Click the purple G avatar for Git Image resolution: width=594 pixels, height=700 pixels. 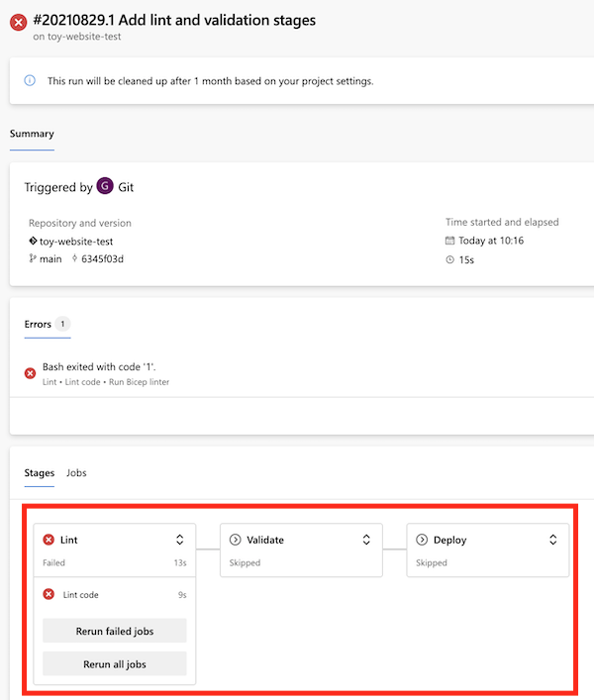point(105,186)
